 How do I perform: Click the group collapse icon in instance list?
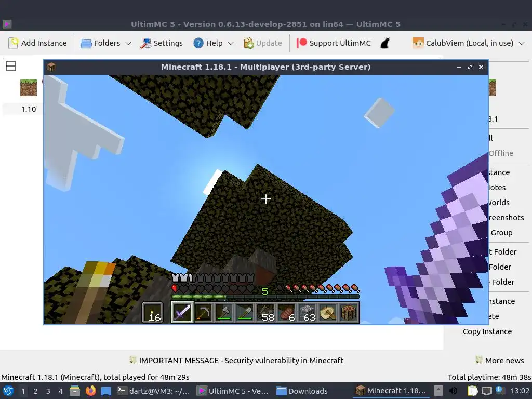tap(11, 66)
